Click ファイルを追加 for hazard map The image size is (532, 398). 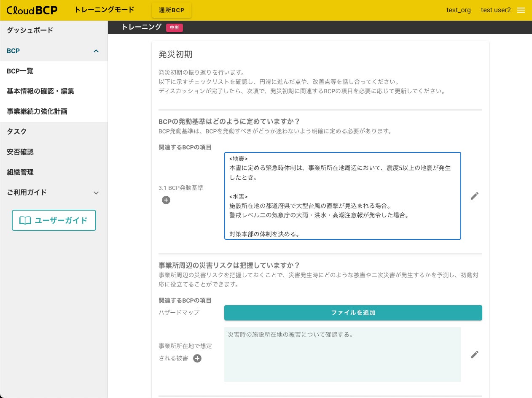point(353,313)
